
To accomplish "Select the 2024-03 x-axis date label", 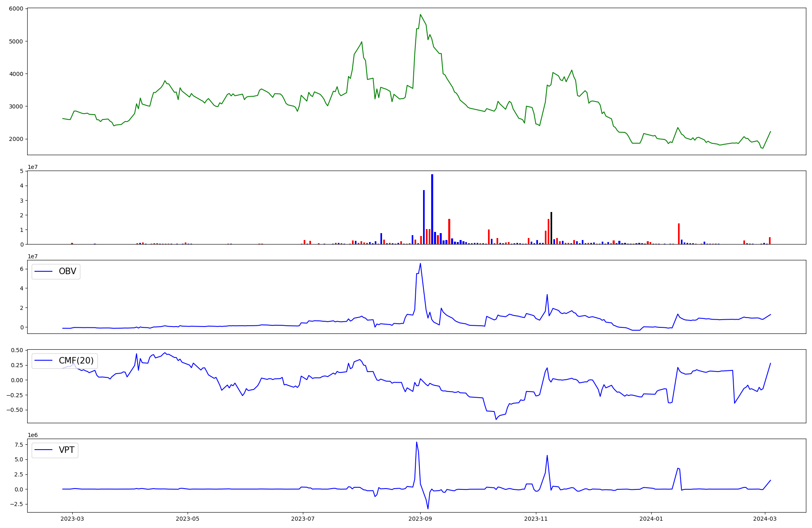I will [765, 519].
